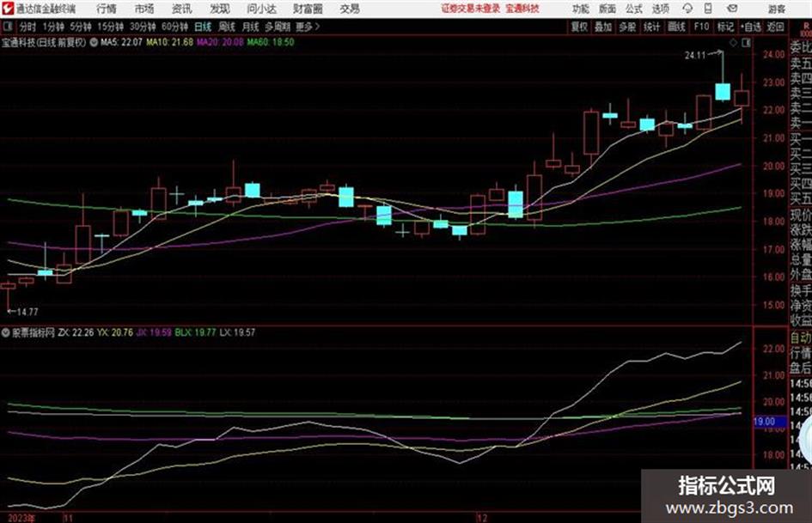Click the 宝通科技 stock name in title bar
Viewport: 812px width, 523px height.
tap(522, 9)
